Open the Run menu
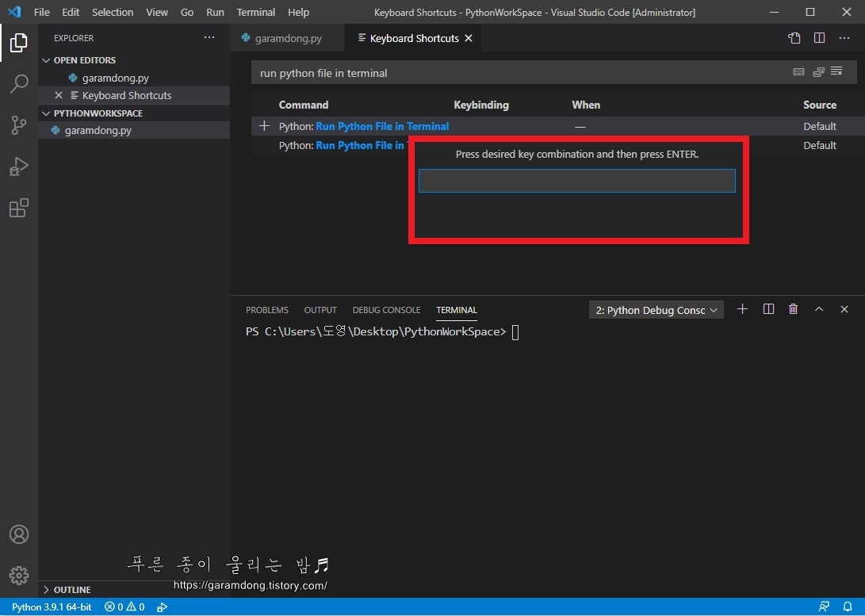865x616 pixels. (x=215, y=12)
